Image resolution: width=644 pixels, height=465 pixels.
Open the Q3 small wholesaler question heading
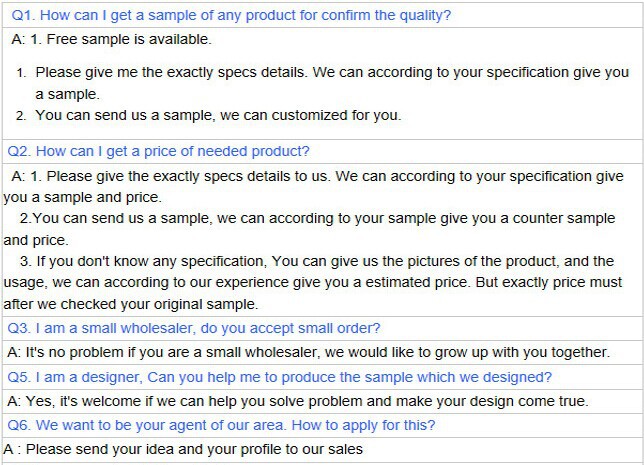pyautogui.click(x=194, y=328)
